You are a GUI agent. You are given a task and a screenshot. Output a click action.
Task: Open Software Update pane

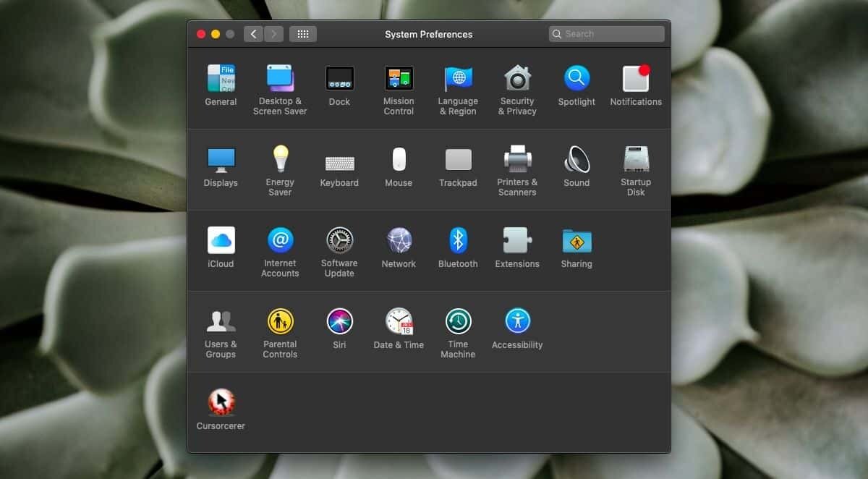tap(339, 240)
